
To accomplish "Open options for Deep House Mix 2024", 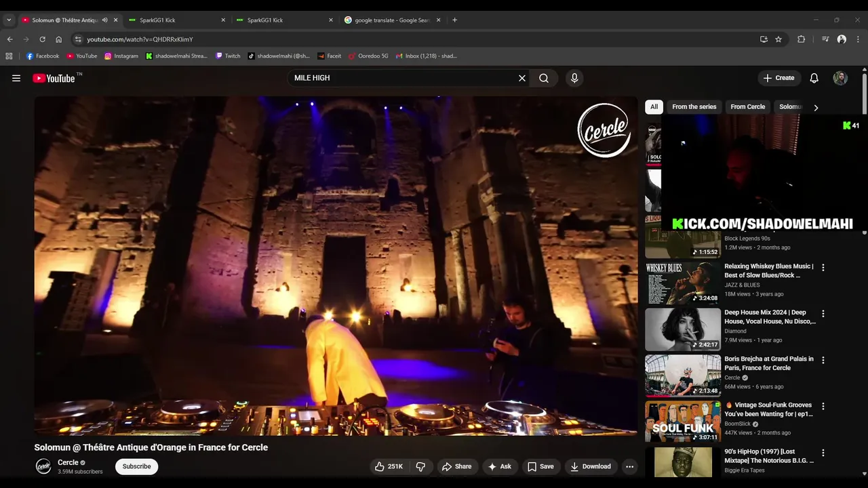I will pos(823,314).
